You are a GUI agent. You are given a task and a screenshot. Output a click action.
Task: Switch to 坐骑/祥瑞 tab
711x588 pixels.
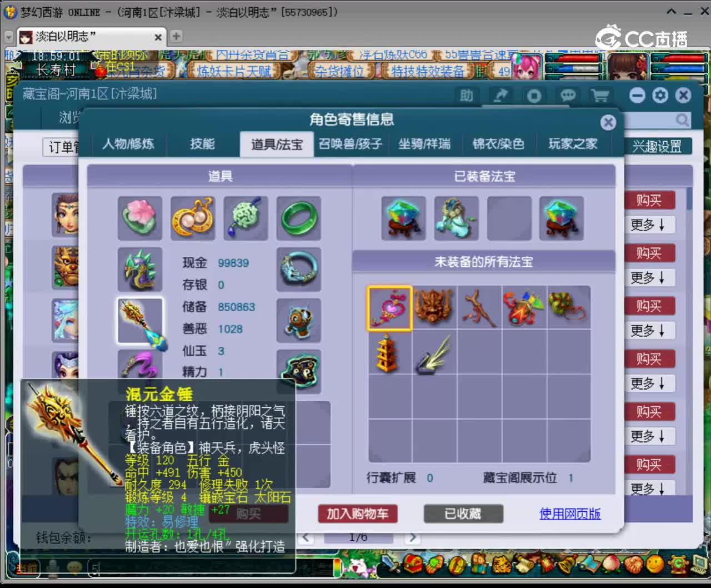tap(424, 144)
